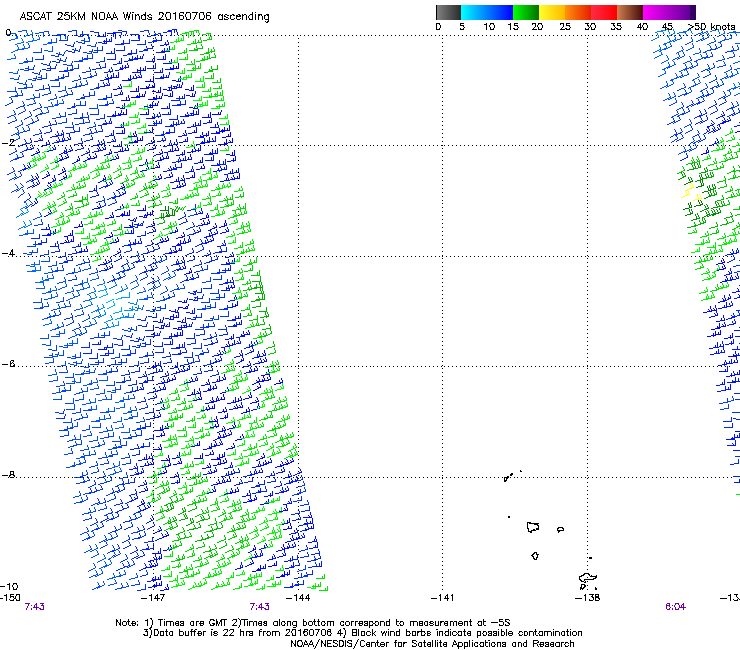Click the blue 10-15 knots color segment
Screen dimensions: 740x650
[500, 12]
